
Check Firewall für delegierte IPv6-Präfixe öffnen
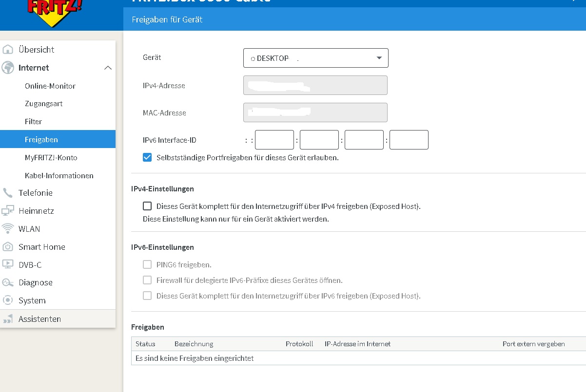pos(147,280)
